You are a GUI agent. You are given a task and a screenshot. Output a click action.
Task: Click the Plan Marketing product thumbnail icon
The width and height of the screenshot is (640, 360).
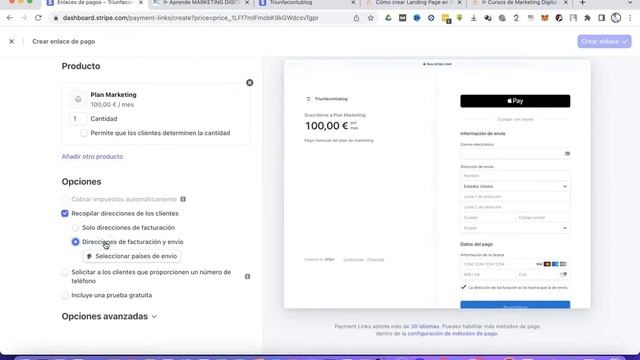78,99
